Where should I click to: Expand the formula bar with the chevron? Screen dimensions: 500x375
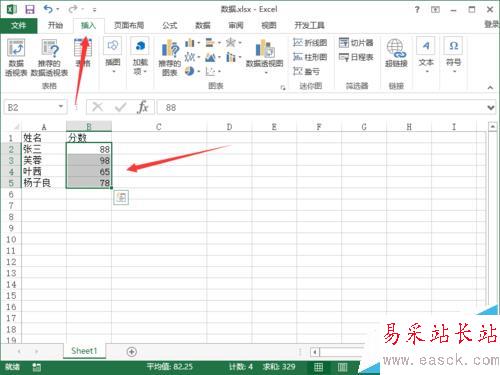490,108
